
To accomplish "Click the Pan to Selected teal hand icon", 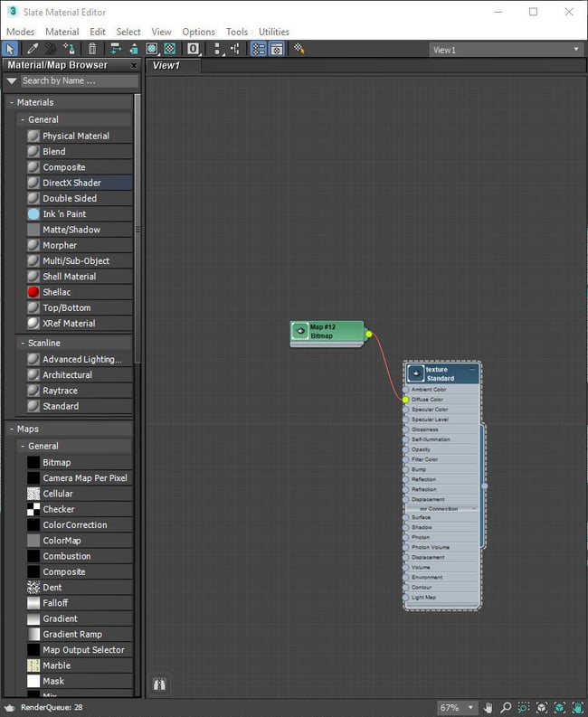I will click(x=577, y=708).
